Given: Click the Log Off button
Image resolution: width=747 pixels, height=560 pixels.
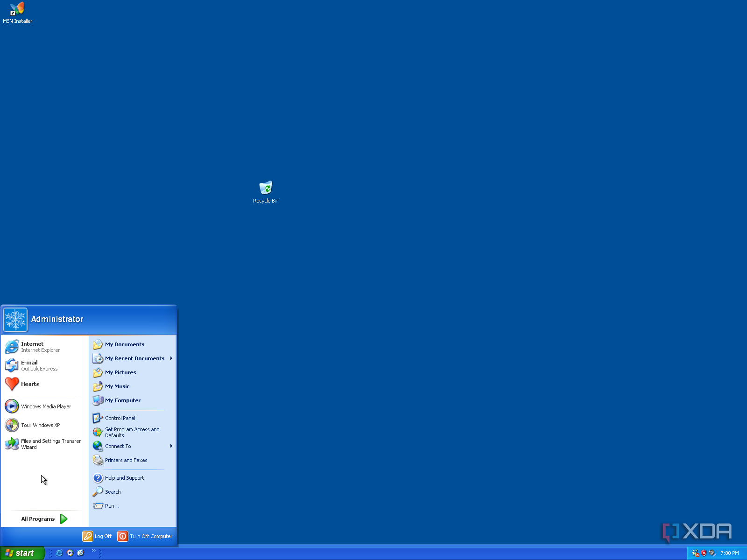Looking at the screenshot, I should (x=97, y=536).
